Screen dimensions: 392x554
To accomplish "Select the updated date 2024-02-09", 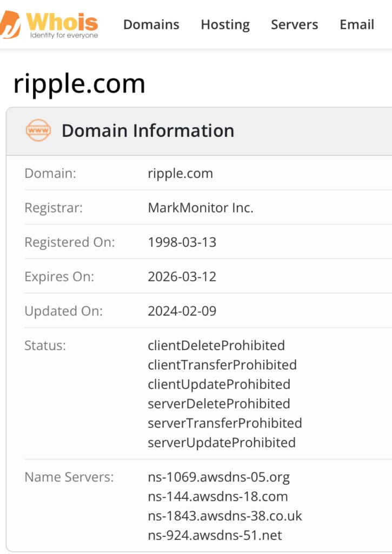I will coord(182,312).
